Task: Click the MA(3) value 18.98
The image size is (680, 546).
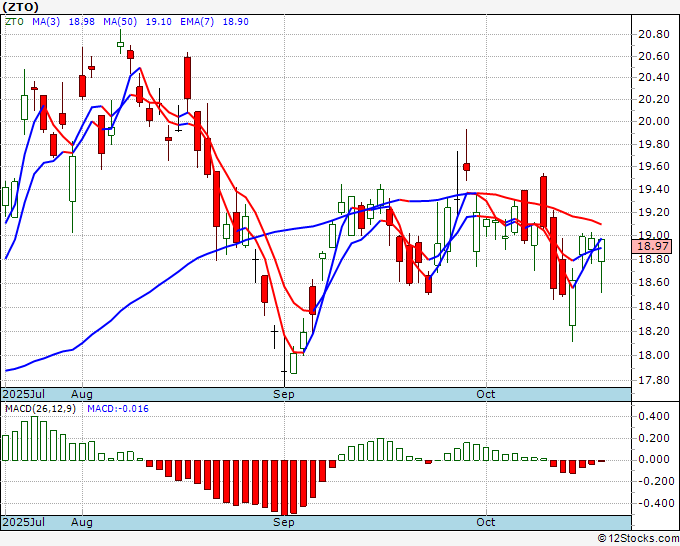Action: (x=82, y=22)
